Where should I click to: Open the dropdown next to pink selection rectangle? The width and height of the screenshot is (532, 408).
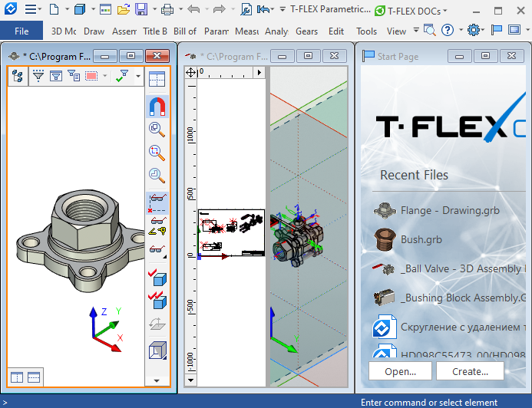tap(105, 76)
